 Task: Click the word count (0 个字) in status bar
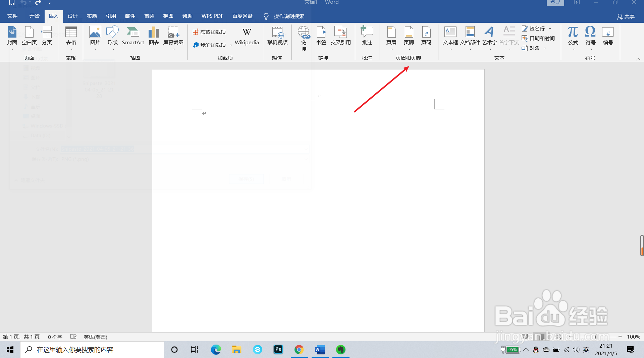point(55,337)
